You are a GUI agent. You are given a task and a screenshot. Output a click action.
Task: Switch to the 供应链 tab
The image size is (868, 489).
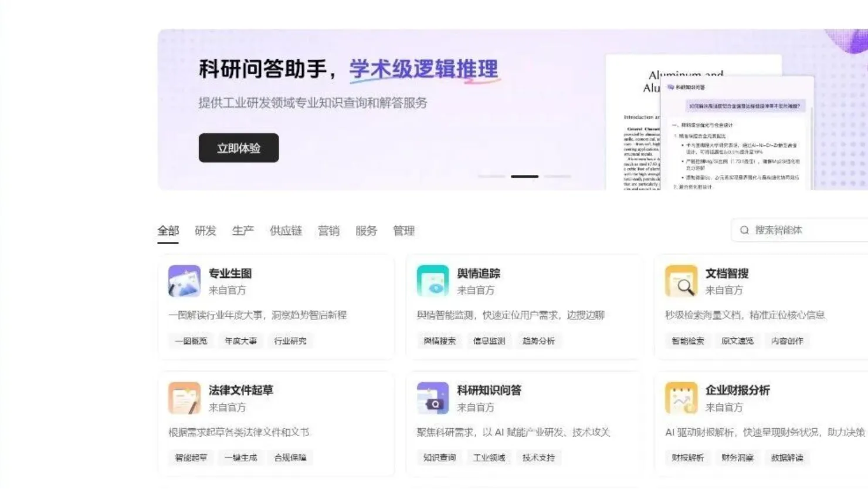tap(286, 231)
